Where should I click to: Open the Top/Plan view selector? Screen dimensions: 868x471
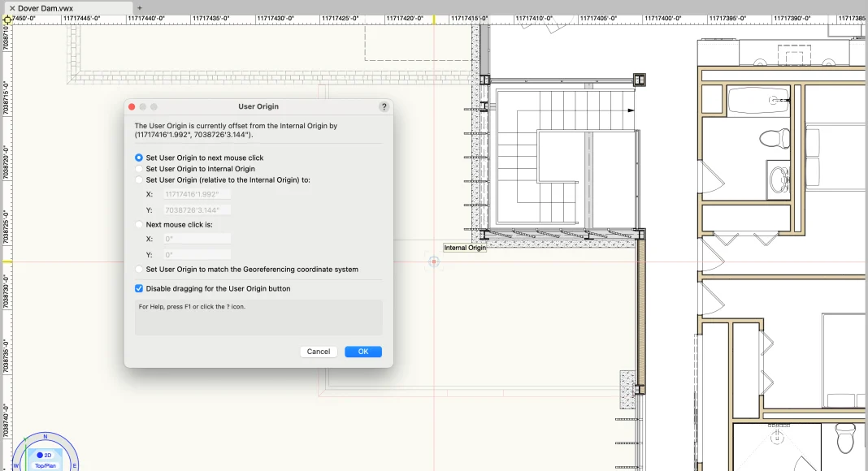[45, 466]
